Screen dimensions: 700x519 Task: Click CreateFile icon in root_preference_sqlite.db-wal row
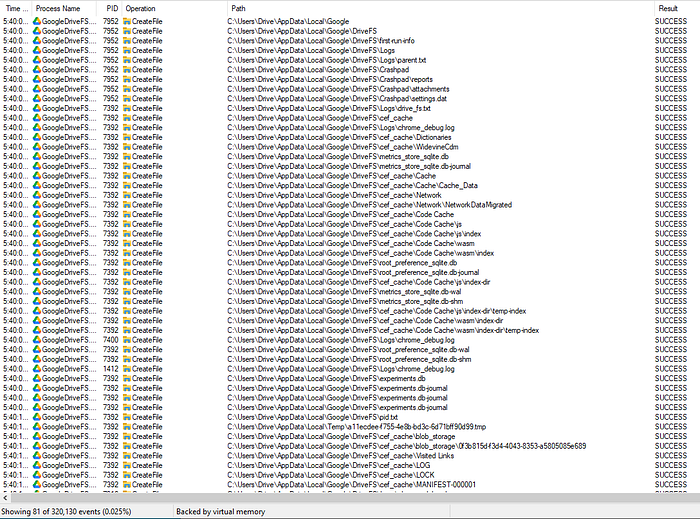click(x=127, y=349)
